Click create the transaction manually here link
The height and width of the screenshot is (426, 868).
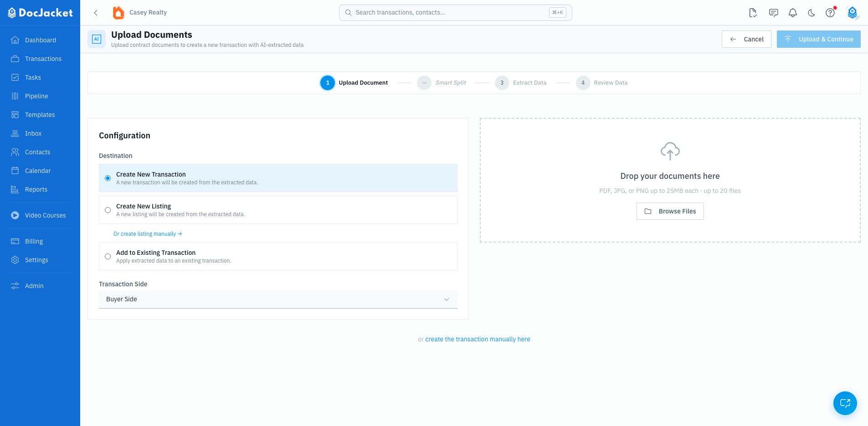click(478, 339)
